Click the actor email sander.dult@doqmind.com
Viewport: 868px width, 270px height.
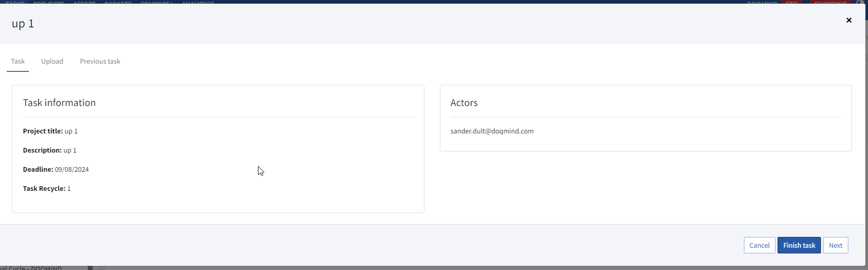click(x=492, y=131)
